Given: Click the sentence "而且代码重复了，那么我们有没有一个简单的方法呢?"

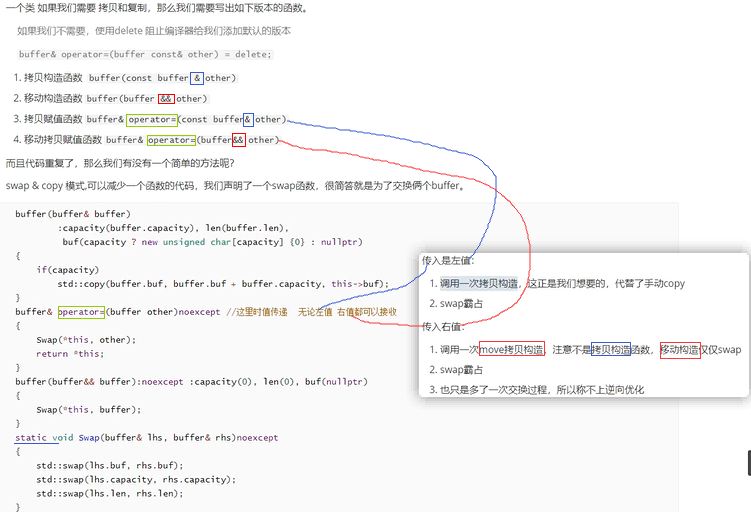Looking at the screenshot, I should 120,163.
